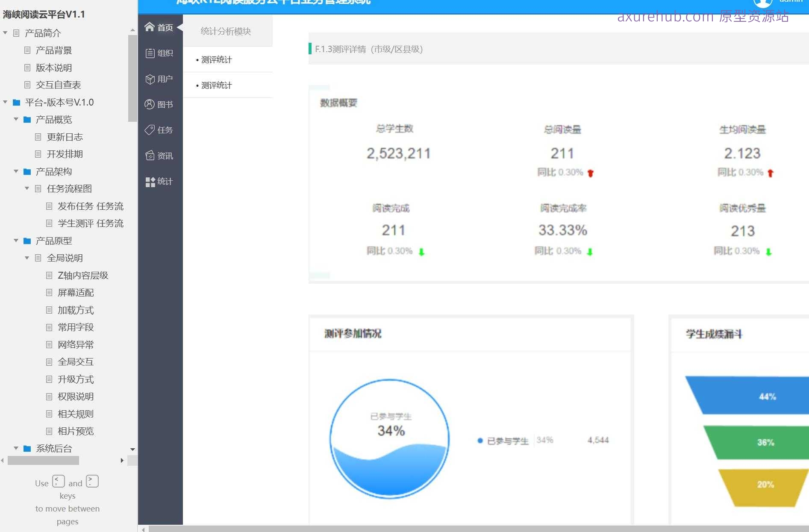The image size is (809, 532).
Task: Click the blue 44% funnel segment
Action: point(756,396)
